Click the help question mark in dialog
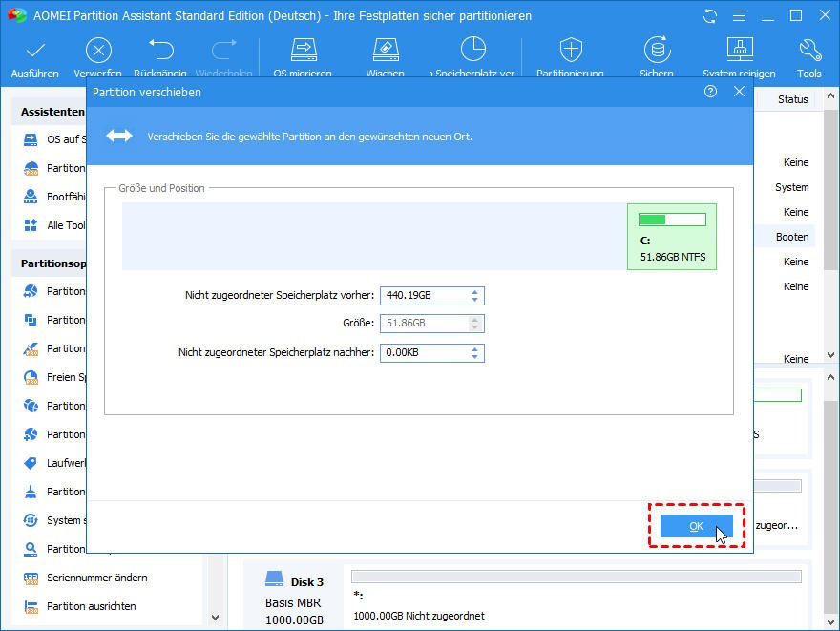The height and width of the screenshot is (631, 840). tap(710, 92)
